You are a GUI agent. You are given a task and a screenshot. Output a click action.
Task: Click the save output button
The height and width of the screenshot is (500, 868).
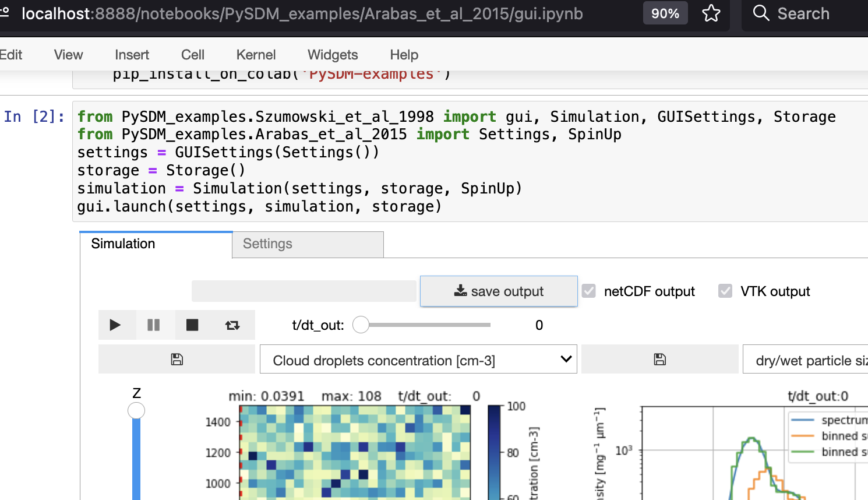499,291
